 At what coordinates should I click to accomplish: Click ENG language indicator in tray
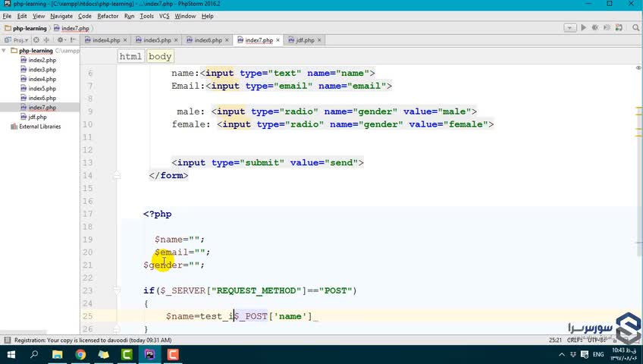point(598,354)
